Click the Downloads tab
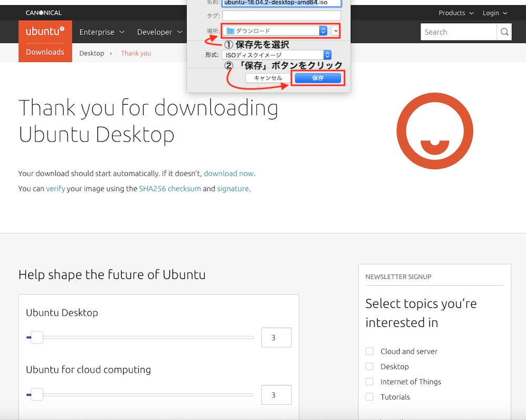 tap(45, 52)
